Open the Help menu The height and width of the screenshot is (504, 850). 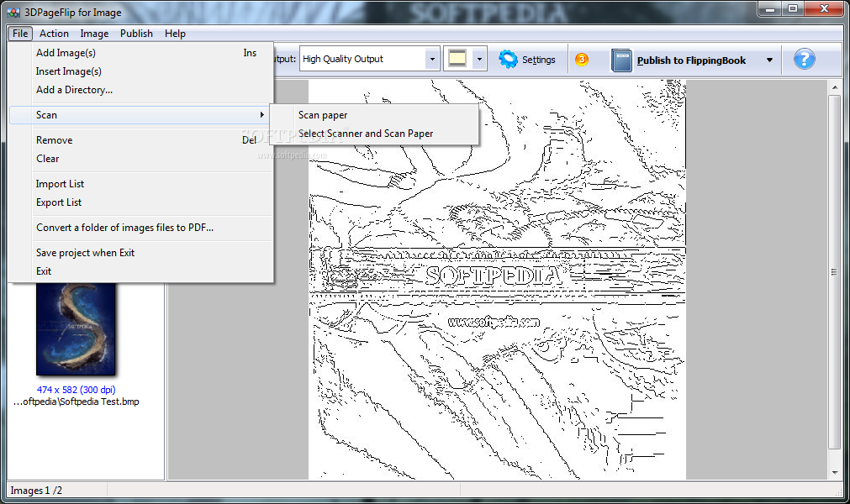pyautogui.click(x=175, y=34)
